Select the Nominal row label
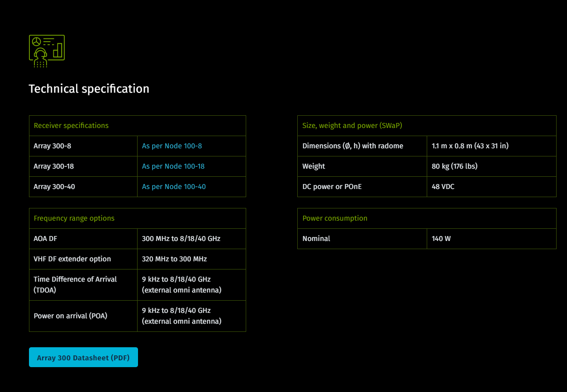The height and width of the screenshot is (392, 567). tap(316, 239)
